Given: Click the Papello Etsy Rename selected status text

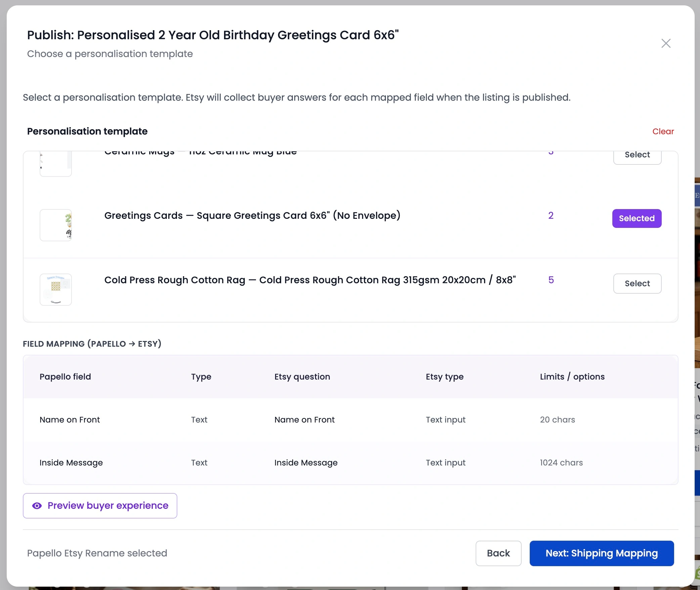Looking at the screenshot, I should click(x=97, y=553).
